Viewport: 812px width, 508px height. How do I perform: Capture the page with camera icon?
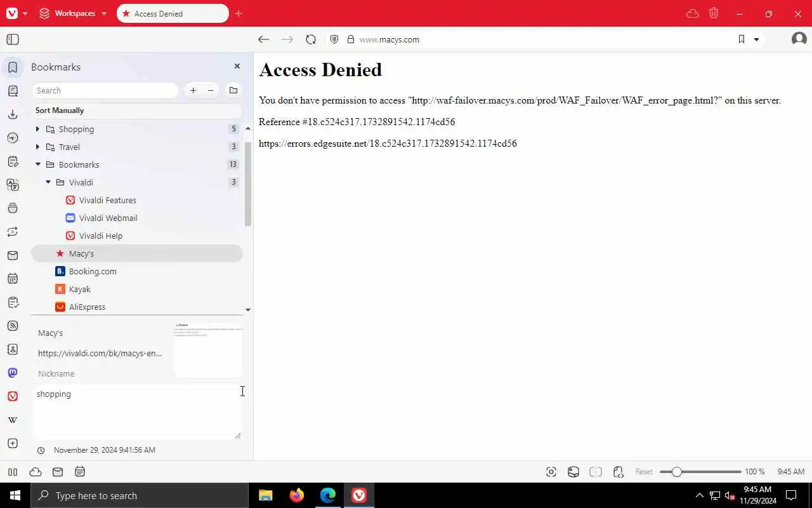551,472
